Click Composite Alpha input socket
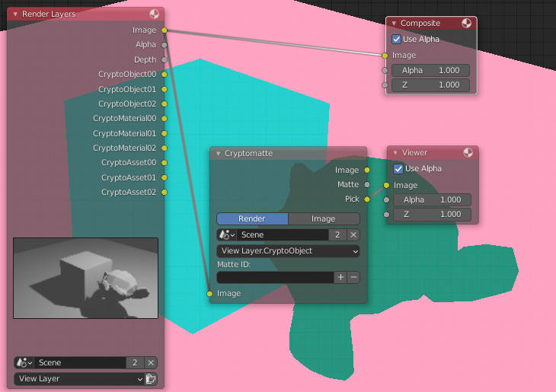The height and width of the screenshot is (392, 556). coord(385,70)
